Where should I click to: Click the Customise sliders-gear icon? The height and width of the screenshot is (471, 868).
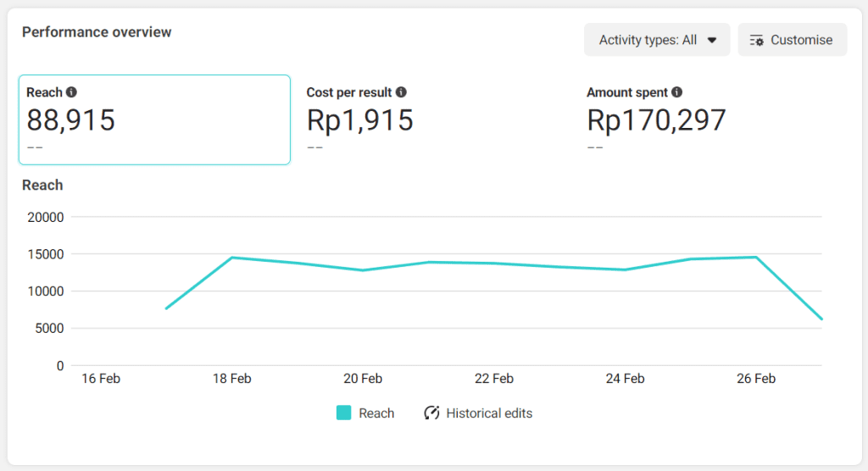(757, 40)
